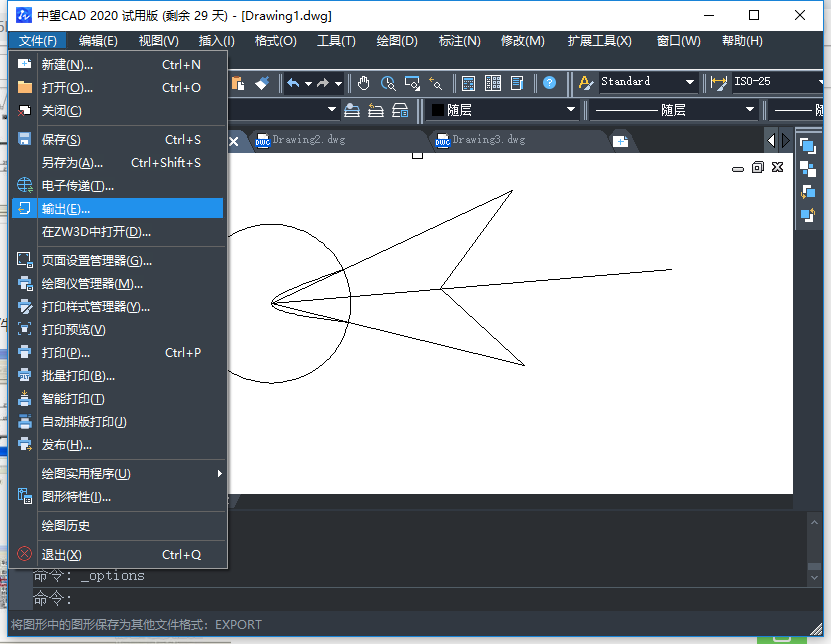831x644 pixels.
Task: Click the new drawing tab plus icon
Action: (620, 141)
